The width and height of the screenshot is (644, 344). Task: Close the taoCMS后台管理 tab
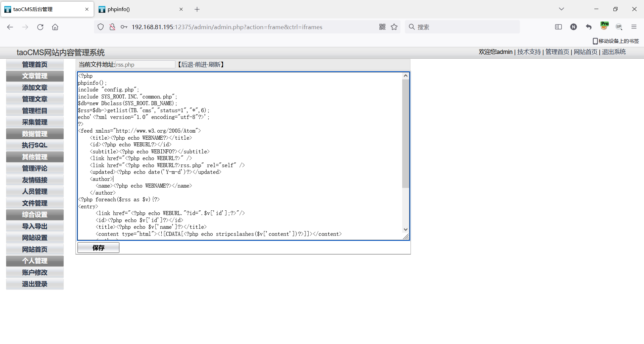point(87,9)
